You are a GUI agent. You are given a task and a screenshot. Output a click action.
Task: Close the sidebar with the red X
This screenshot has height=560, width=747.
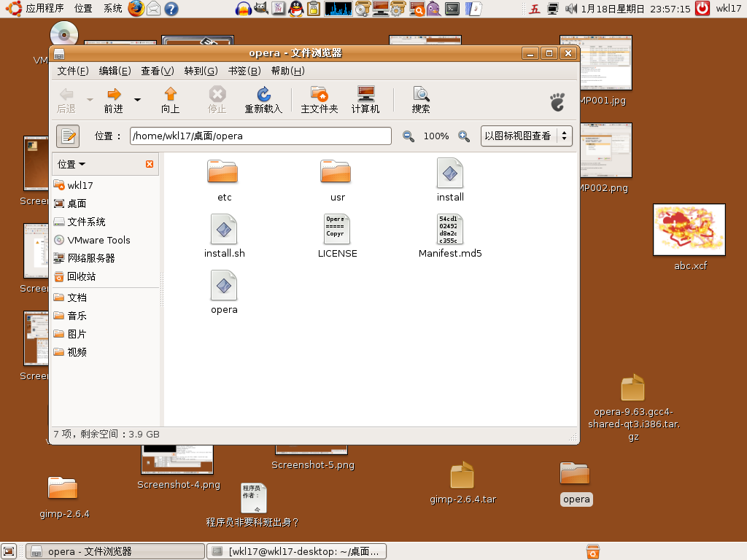click(150, 164)
